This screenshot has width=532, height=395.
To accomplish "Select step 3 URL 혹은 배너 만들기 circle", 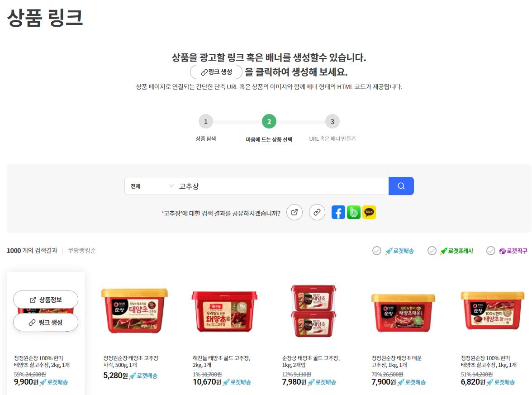I will [x=332, y=121].
